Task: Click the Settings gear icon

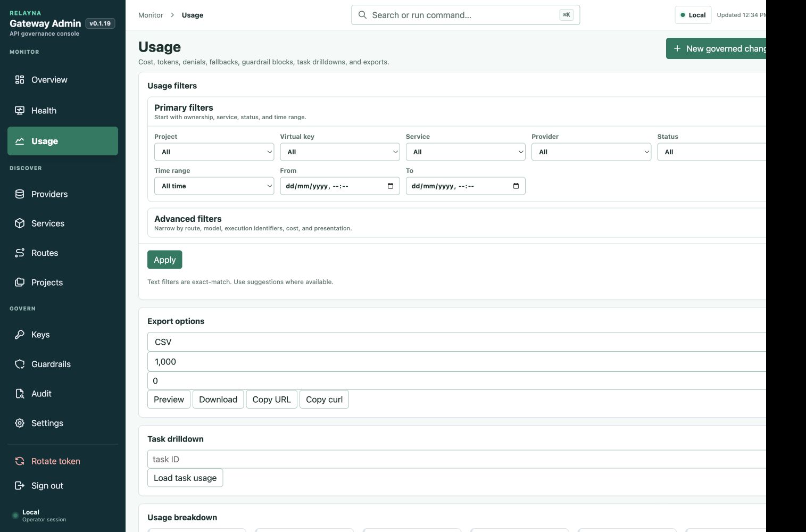Action: (x=20, y=423)
